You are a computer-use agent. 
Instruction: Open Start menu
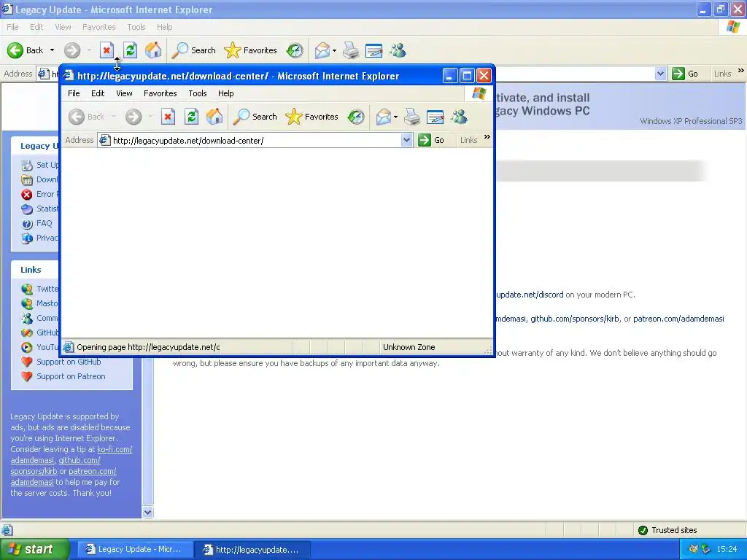35,549
